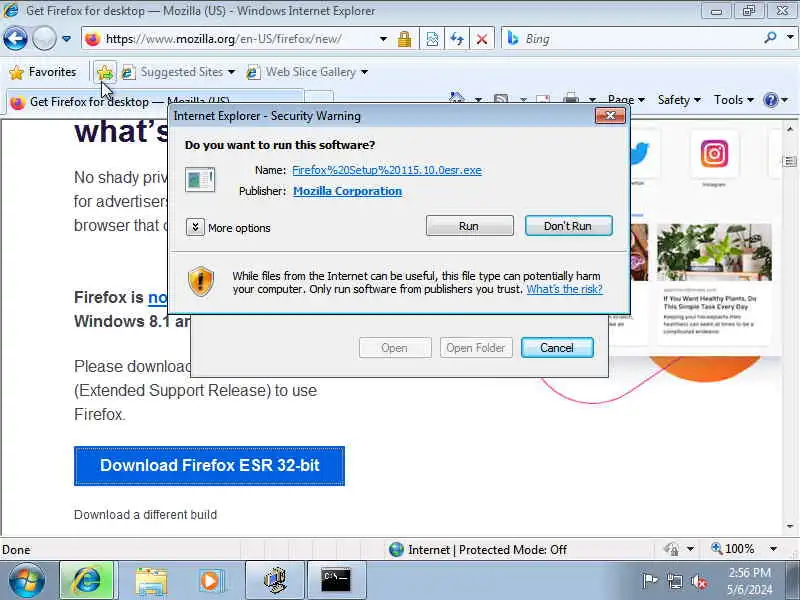Click the Internet Explorer taskbar icon

(x=87, y=581)
